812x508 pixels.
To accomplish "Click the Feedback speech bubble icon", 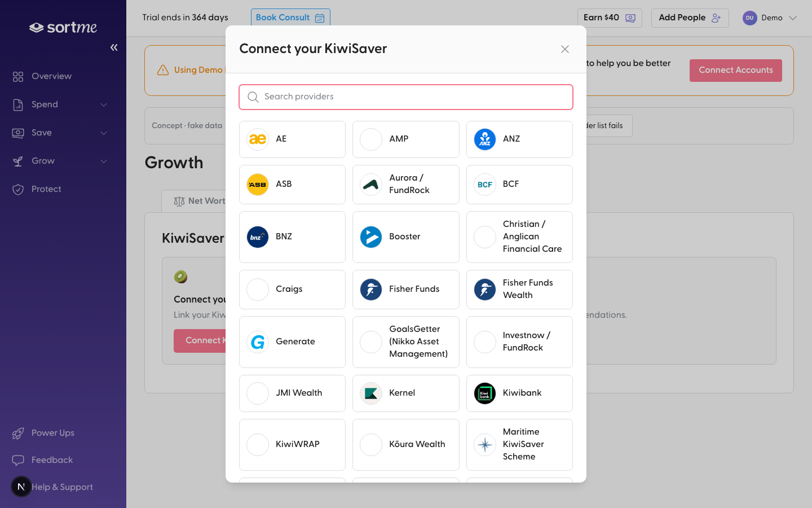I will (18, 460).
